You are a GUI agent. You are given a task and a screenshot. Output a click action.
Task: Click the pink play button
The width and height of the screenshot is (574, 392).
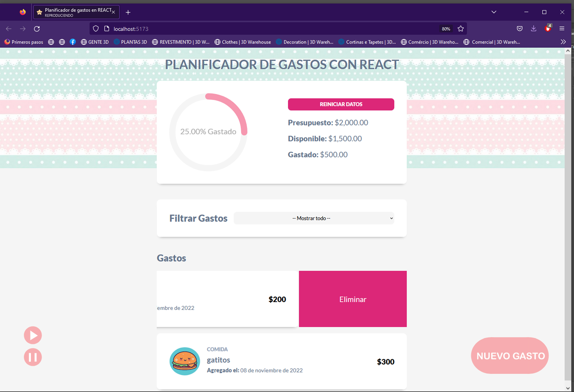[x=33, y=335]
